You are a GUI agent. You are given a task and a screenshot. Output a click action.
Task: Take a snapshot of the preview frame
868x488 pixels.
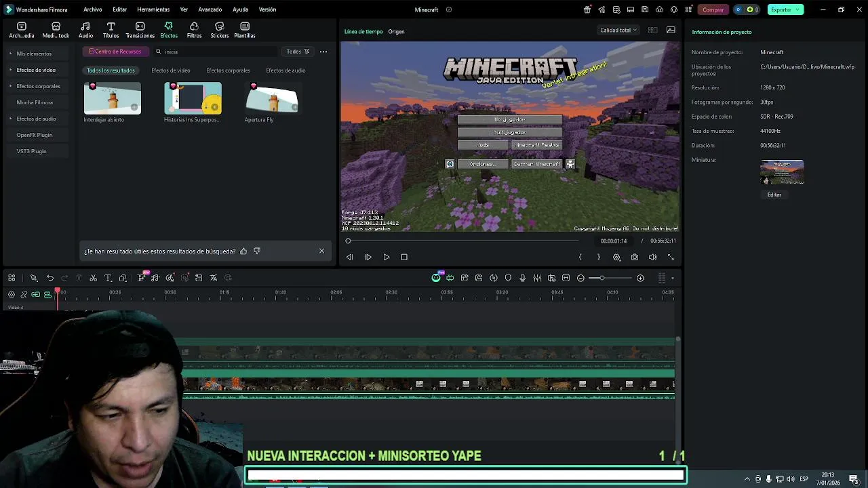(x=635, y=257)
